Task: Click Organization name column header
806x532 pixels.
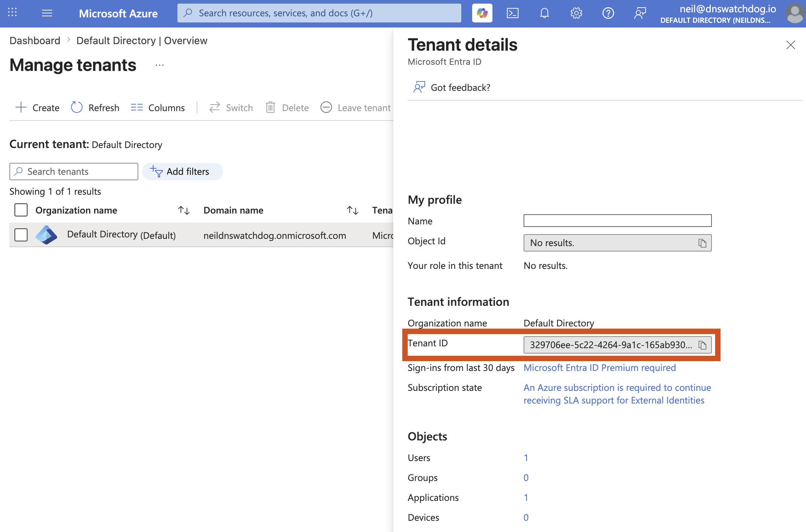Action: click(76, 210)
